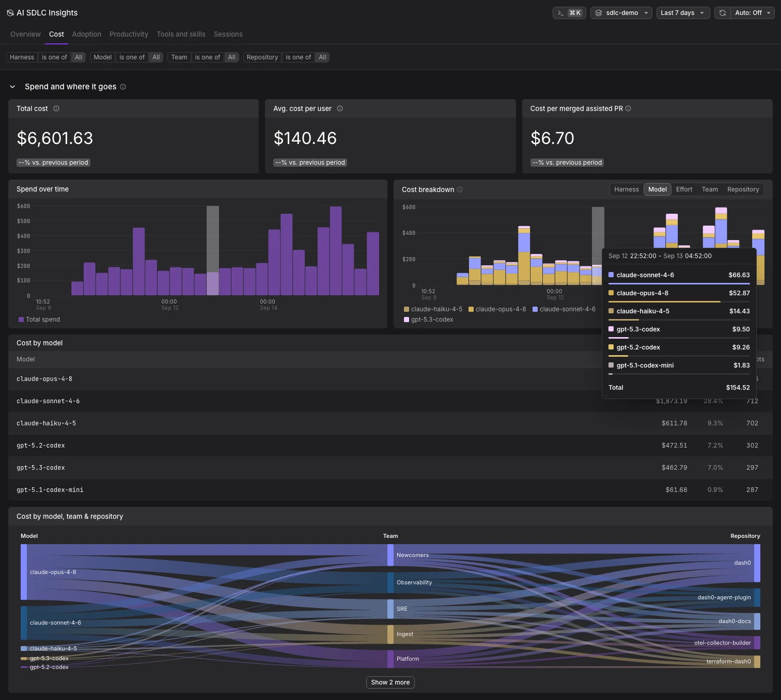The width and height of the screenshot is (781, 700).
Task: Open the Repository filter All value
Action: pos(322,57)
